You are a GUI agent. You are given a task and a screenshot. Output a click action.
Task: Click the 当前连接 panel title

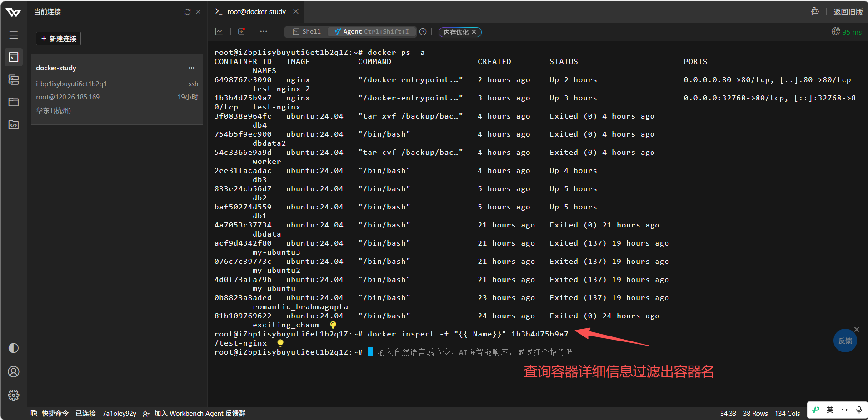pyautogui.click(x=47, y=12)
